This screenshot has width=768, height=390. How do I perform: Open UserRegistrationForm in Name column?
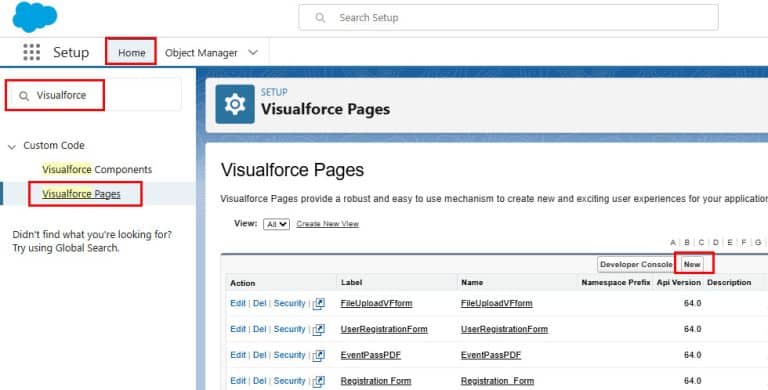coord(504,329)
